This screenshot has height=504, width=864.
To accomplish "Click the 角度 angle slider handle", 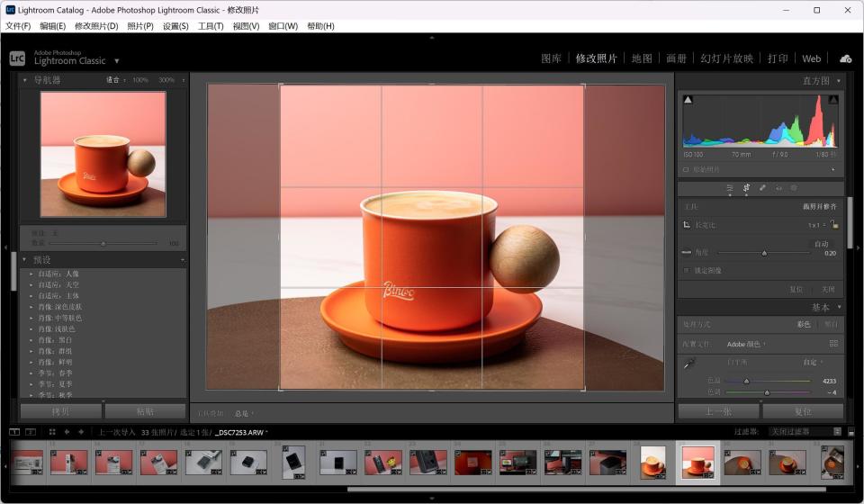I will coord(764,253).
